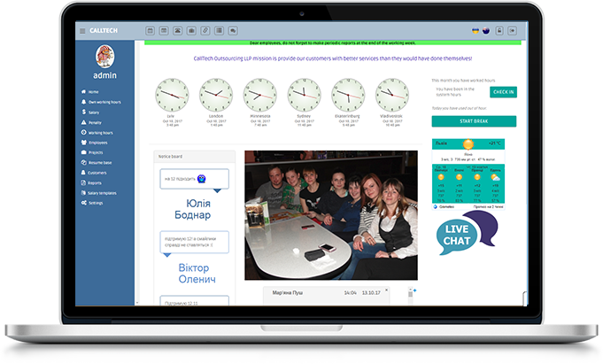The width and height of the screenshot is (603, 364).
Task: Click the briefcase icon in top toolbar
Action: (191, 31)
